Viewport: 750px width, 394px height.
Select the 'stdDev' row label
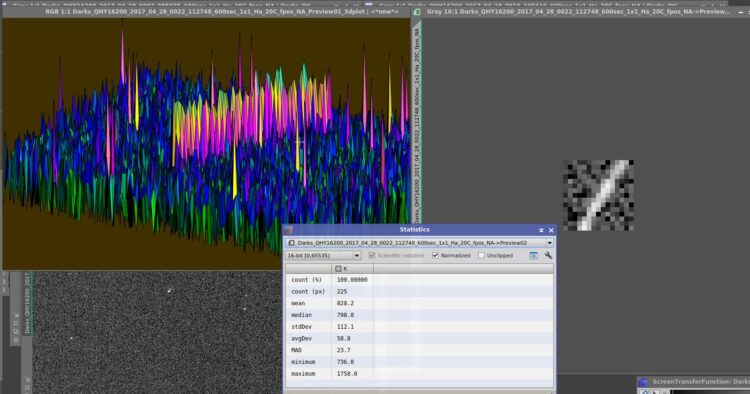(301, 327)
